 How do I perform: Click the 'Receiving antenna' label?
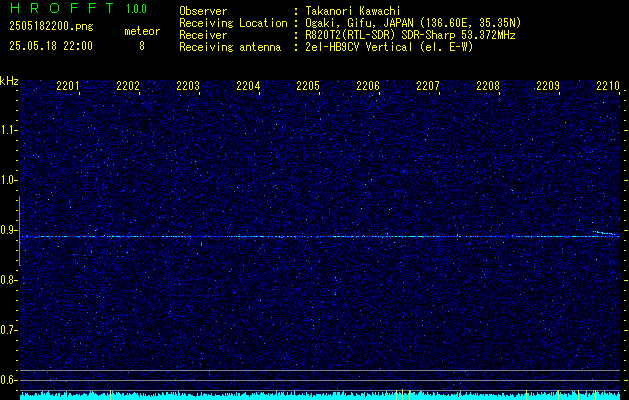230,47
